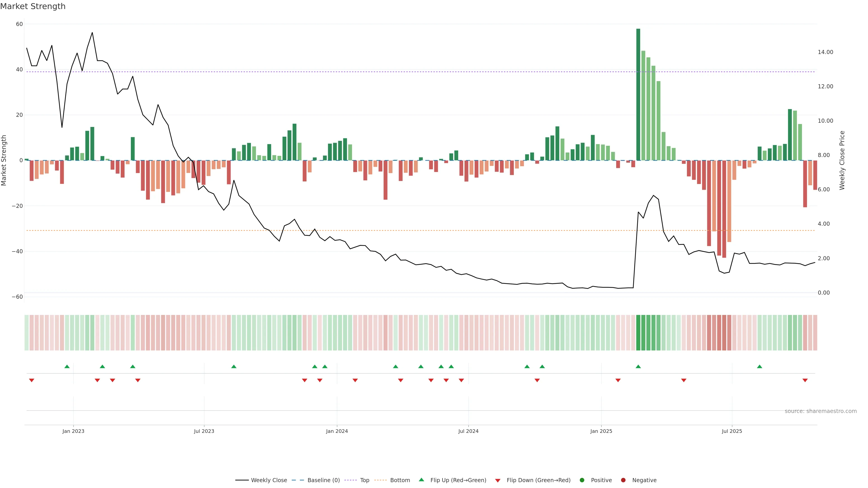The width and height of the screenshot is (868, 488).
Task: Click the first red flip-down marker on the left
Action: (x=32, y=380)
